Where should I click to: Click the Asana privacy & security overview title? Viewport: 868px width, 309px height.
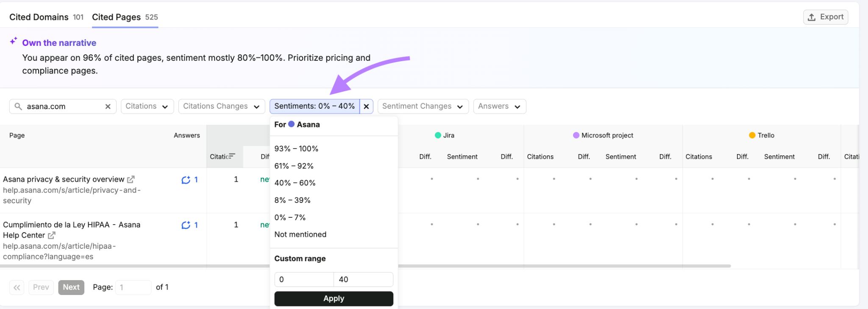[64, 180]
